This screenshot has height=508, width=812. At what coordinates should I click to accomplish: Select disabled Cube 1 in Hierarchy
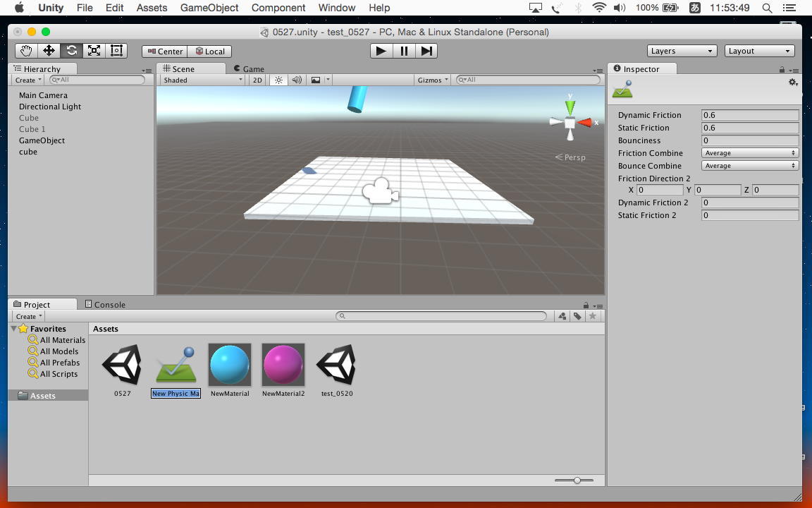pyautogui.click(x=32, y=129)
